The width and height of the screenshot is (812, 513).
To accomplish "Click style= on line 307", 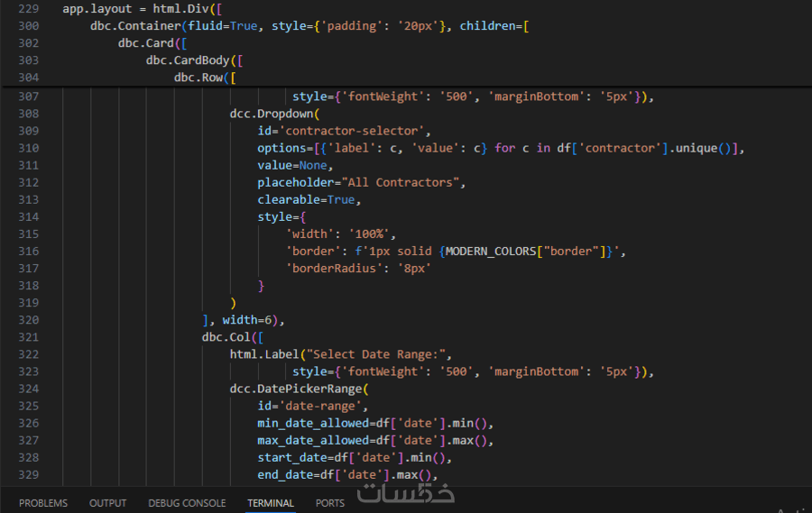I will [x=313, y=96].
